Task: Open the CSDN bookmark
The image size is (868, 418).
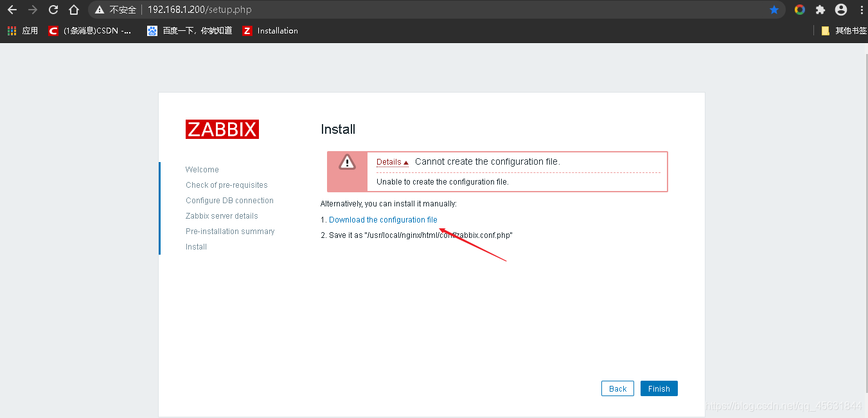Action: point(90,30)
